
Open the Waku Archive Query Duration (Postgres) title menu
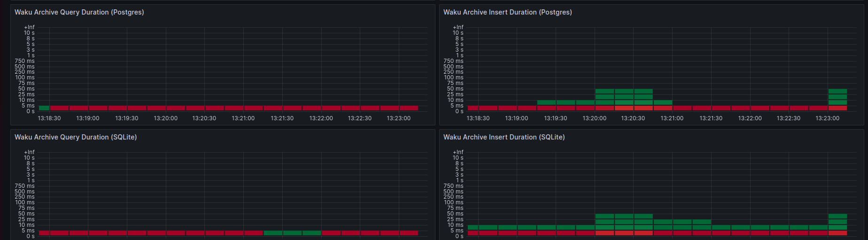click(x=79, y=12)
